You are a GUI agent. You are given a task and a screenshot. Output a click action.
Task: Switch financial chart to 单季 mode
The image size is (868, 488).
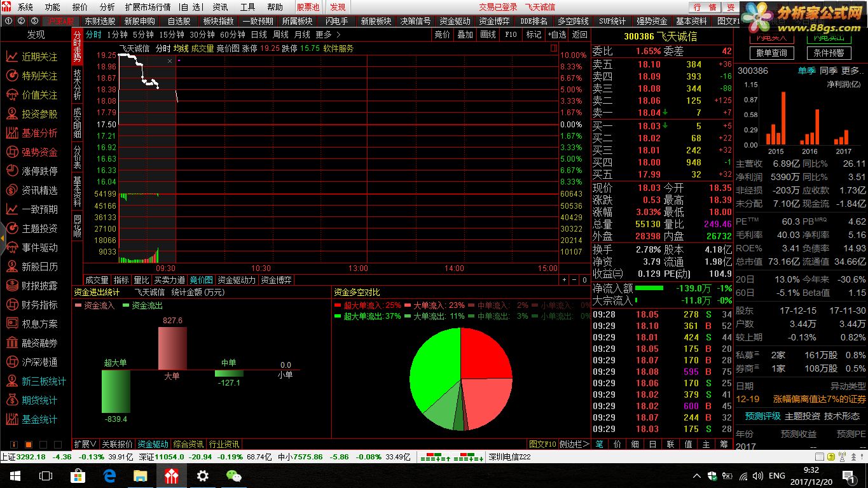tap(807, 71)
